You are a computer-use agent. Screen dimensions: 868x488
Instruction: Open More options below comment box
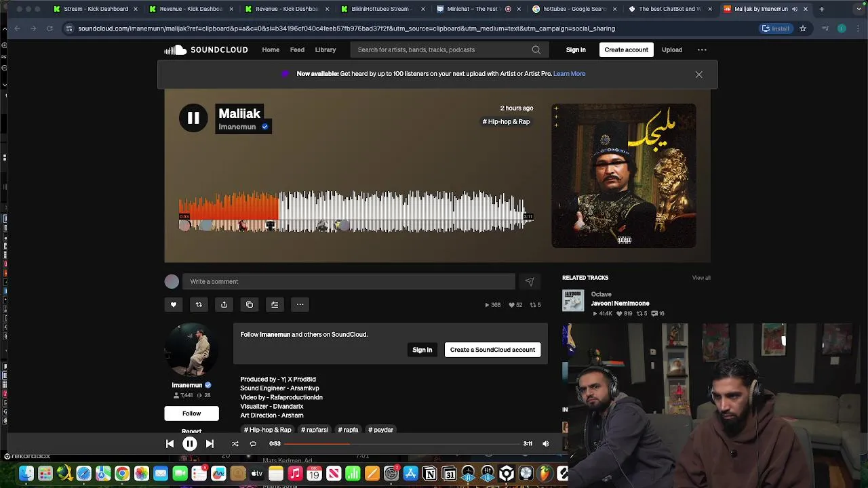pyautogui.click(x=300, y=304)
